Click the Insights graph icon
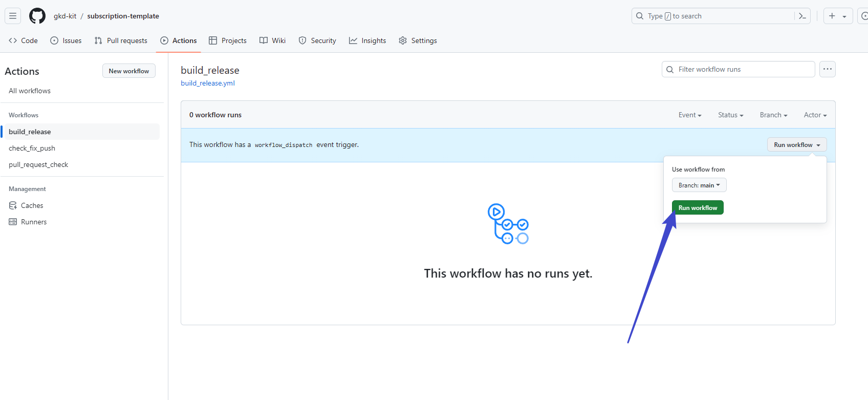 (x=353, y=40)
